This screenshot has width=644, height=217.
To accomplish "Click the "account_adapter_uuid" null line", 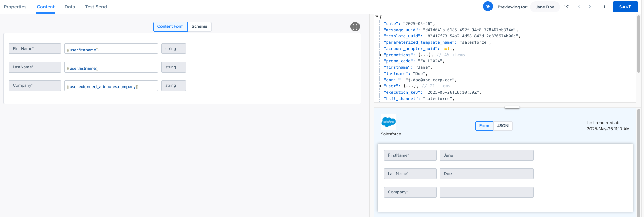I will tap(419, 49).
